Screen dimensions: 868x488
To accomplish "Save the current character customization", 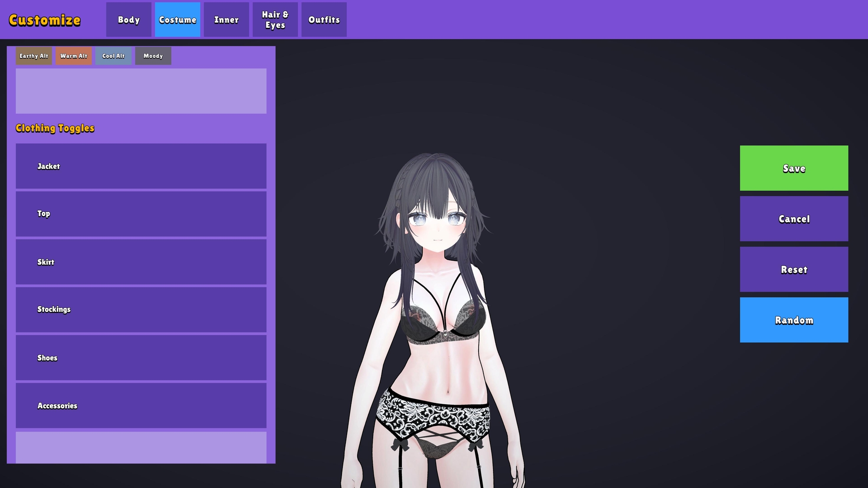I will (794, 168).
